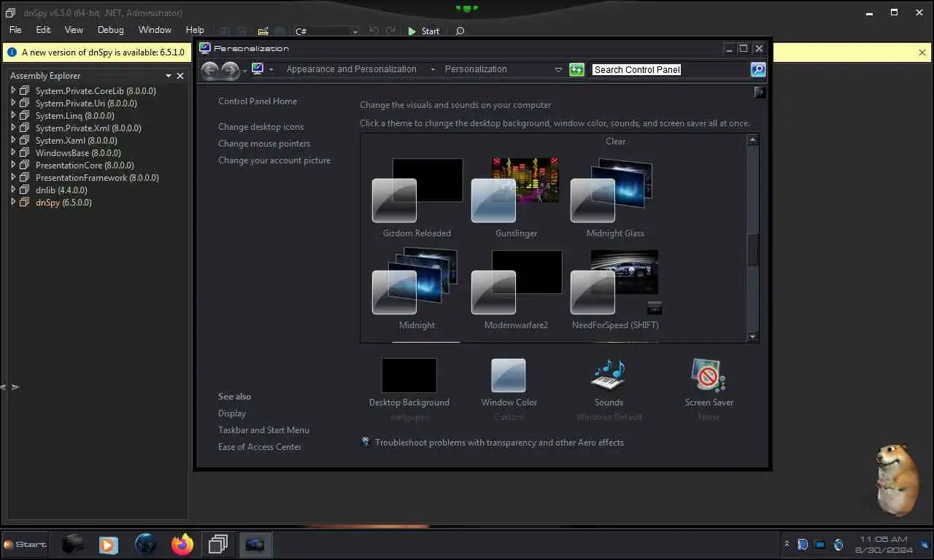Open Taskbar and Start Menu link
This screenshot has height=560, width=934.
tap(263, 430)
